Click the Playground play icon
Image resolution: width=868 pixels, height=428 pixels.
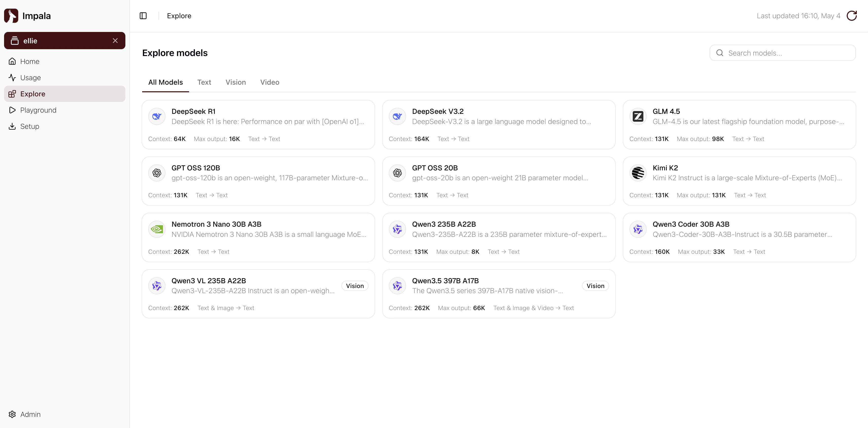pos(12,110)
